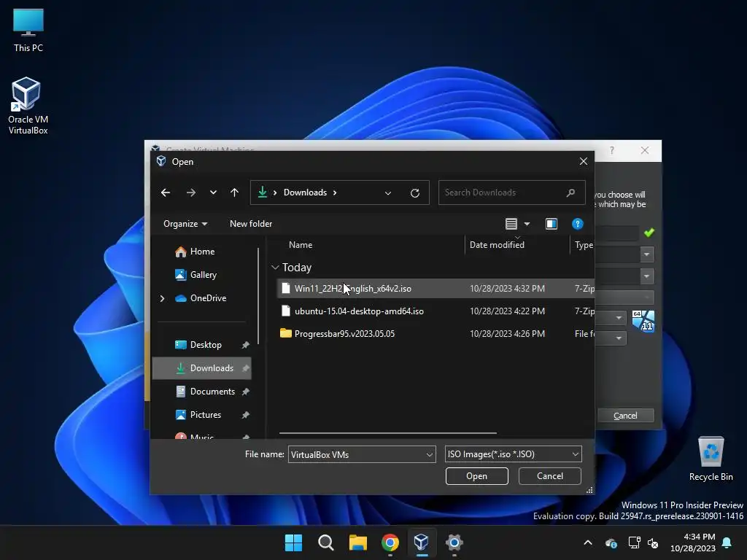Open the This PC desktop icon
The height and width of the screenshot is (560, 747).
28,29
